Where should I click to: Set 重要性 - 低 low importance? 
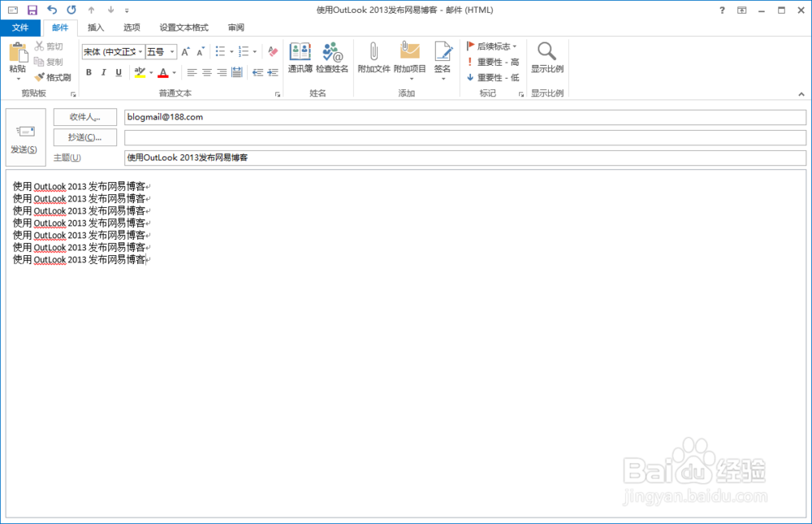click(492, 77)
